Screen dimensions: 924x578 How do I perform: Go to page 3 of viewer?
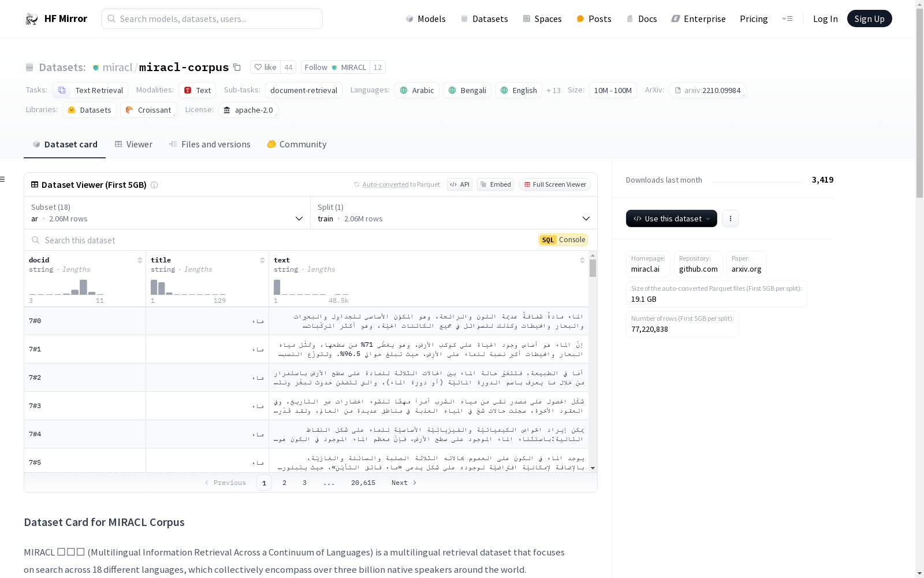[x=304, y=483]
